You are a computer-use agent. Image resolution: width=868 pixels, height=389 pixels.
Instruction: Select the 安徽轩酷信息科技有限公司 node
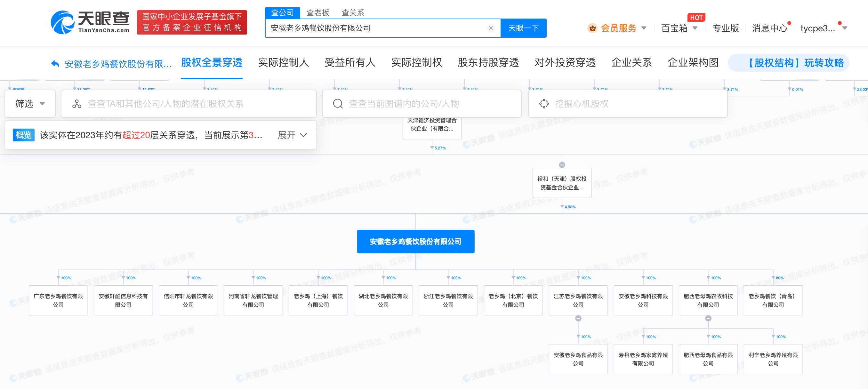(123, 300)
